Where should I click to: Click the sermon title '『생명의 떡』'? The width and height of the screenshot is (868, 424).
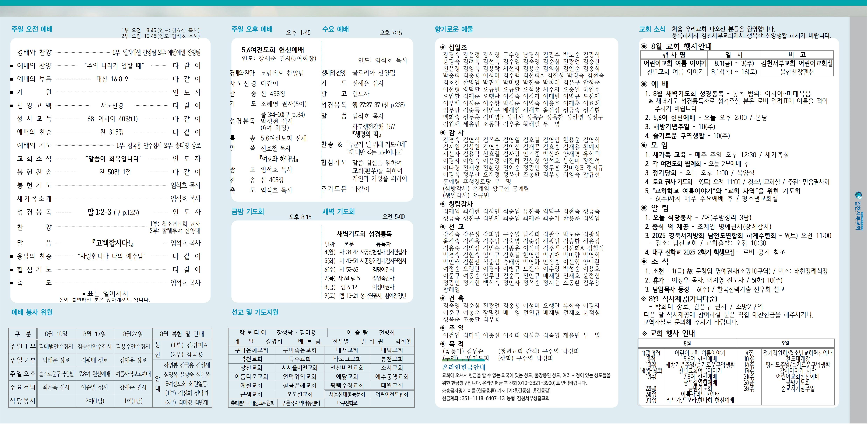pyautogui.click(x=367, y=135)
